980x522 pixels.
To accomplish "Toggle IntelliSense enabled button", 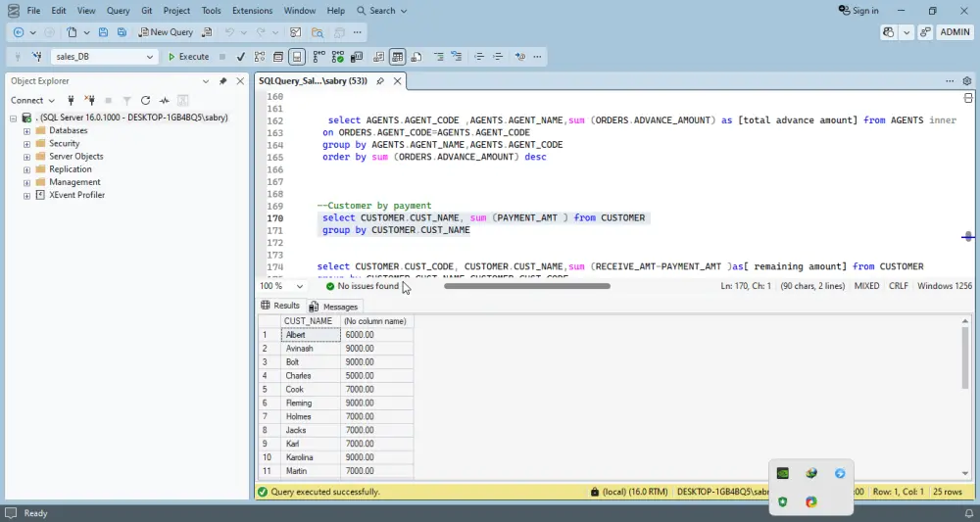I will pos(297,57).
